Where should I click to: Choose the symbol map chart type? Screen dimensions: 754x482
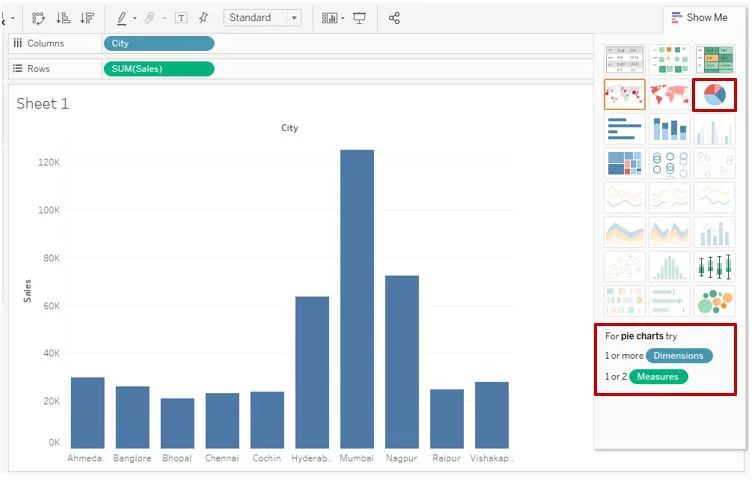(624, 95)
